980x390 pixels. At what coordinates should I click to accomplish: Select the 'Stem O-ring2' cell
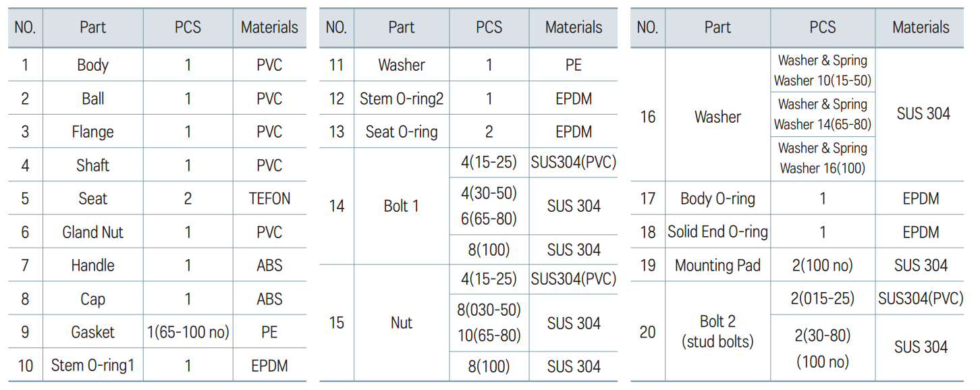(x=402, y=99)
